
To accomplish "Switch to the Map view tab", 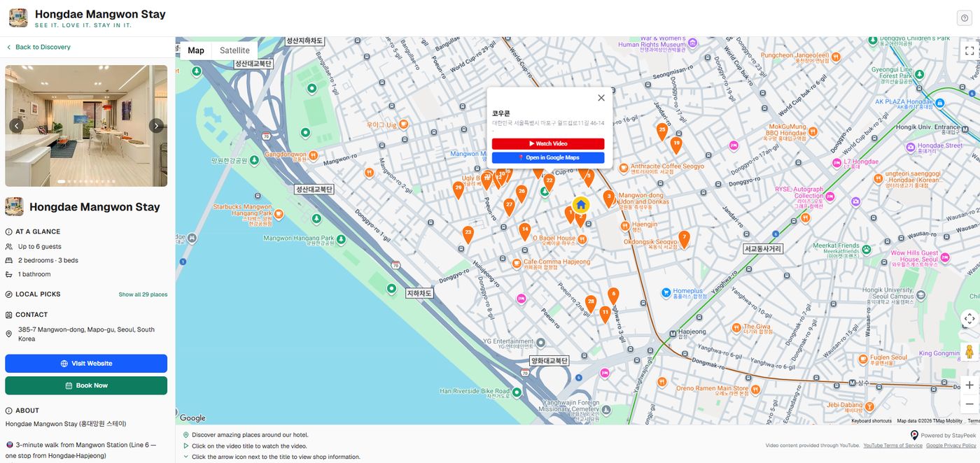I will 196,50.
